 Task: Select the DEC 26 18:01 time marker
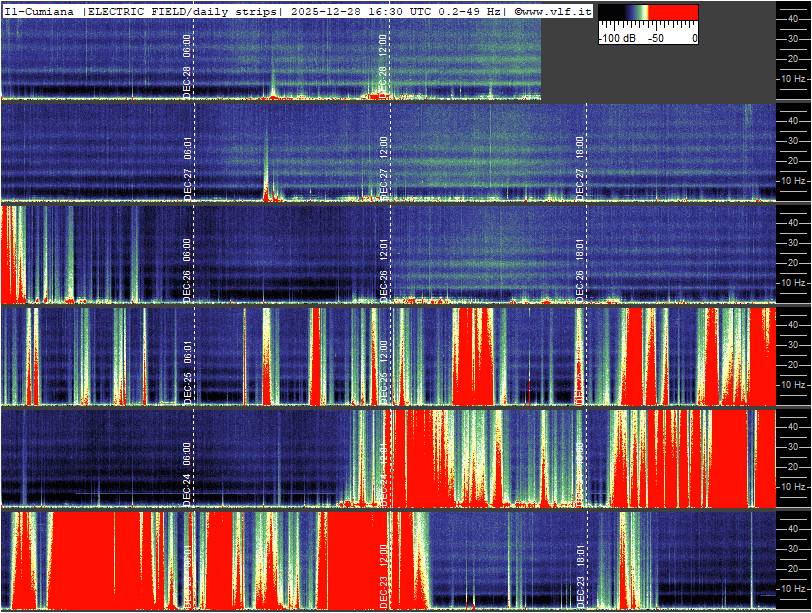(x=580, y=270)
